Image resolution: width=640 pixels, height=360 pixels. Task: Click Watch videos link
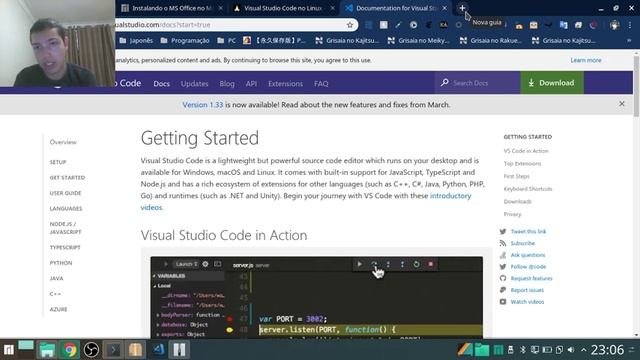[527, 302]
